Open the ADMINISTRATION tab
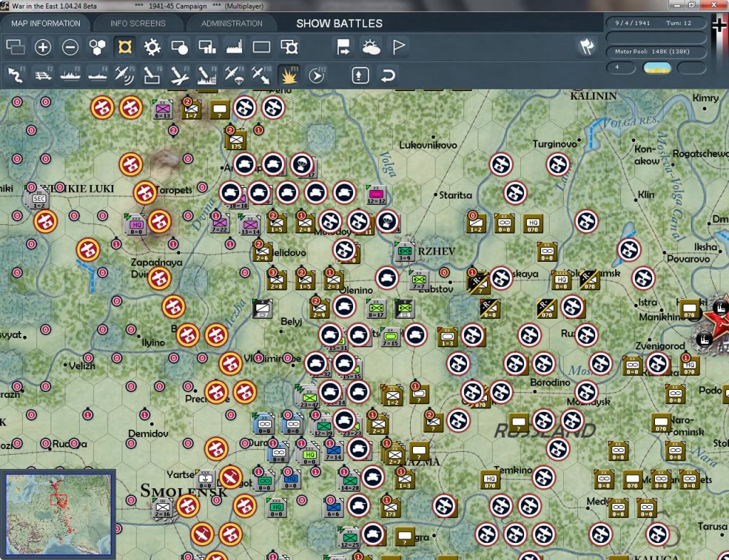Image resolution: width=729 pixels, height=560 pixels. (231, 23)
